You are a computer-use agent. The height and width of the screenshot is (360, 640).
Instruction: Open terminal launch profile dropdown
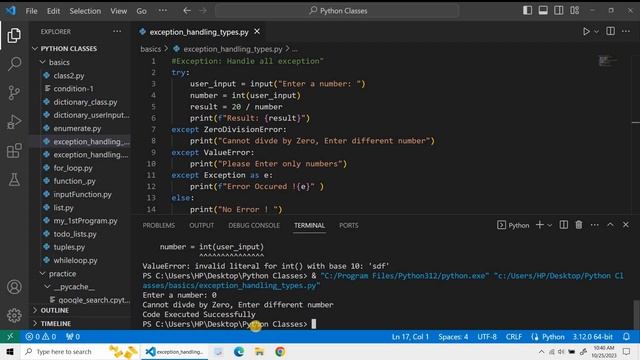[550, 225]
